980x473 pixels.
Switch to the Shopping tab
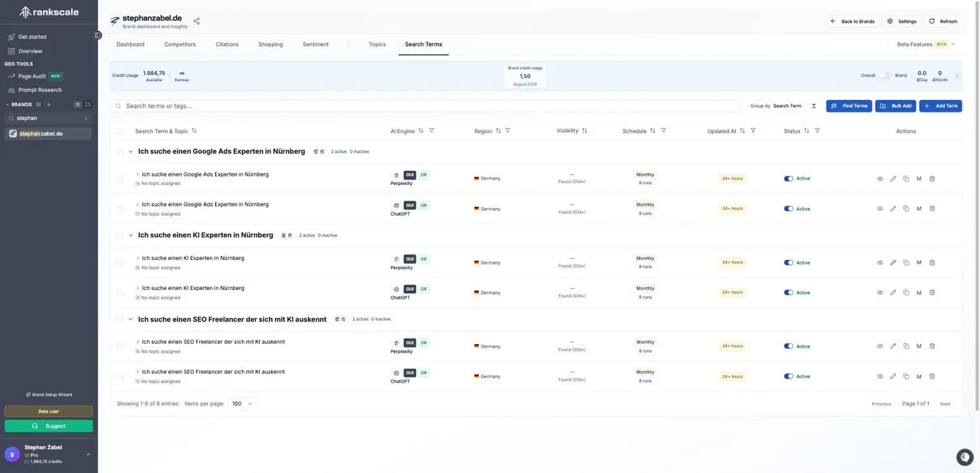coord(270,44)
